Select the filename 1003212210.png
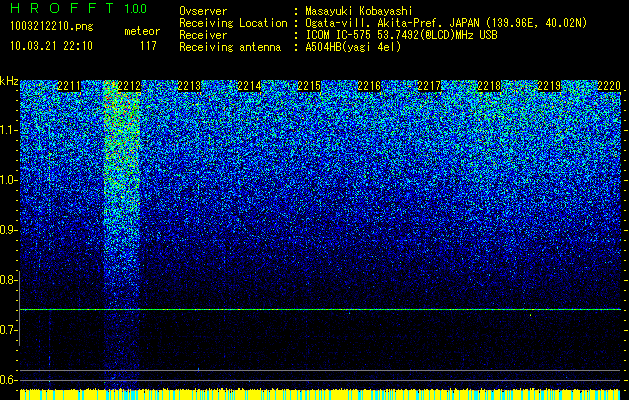This screenshot has width=629, height=400. (x=52, y=27)
